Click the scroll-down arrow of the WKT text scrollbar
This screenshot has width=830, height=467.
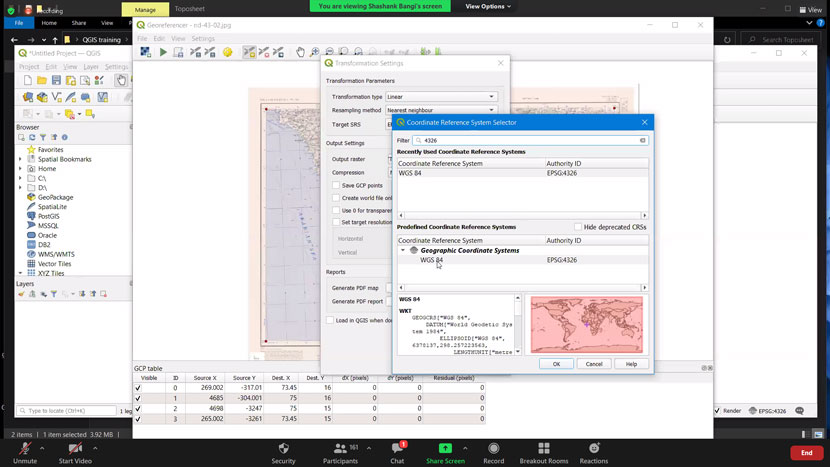point(518,352)
